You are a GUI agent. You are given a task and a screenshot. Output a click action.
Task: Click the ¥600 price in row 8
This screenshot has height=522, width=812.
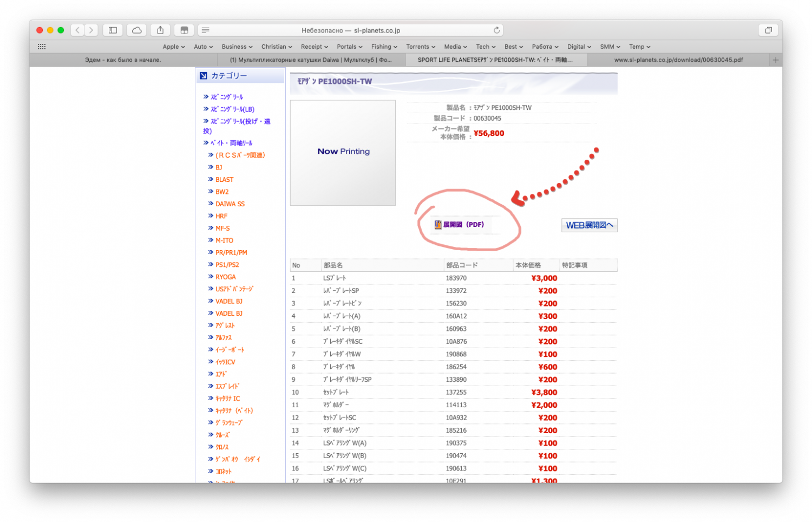click(548, 367)
